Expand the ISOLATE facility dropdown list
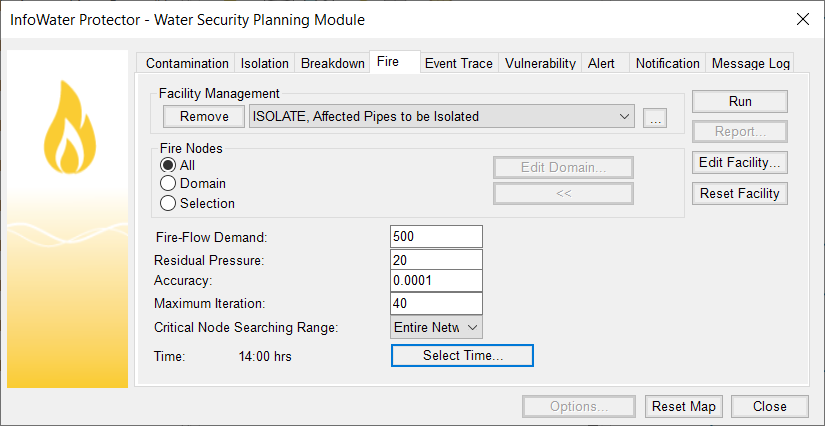Screen dimensions: 825x426 [x=442, y=117]
